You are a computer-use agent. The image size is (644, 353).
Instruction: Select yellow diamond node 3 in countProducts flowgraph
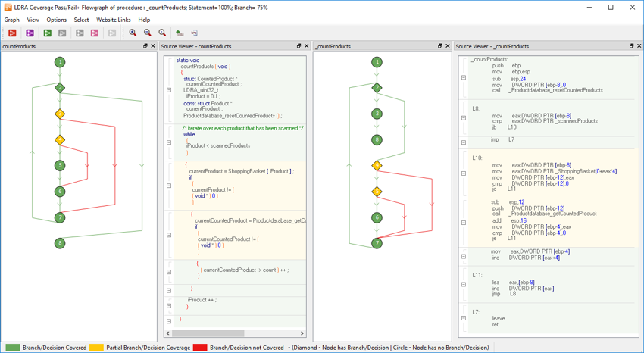point(60,114)
